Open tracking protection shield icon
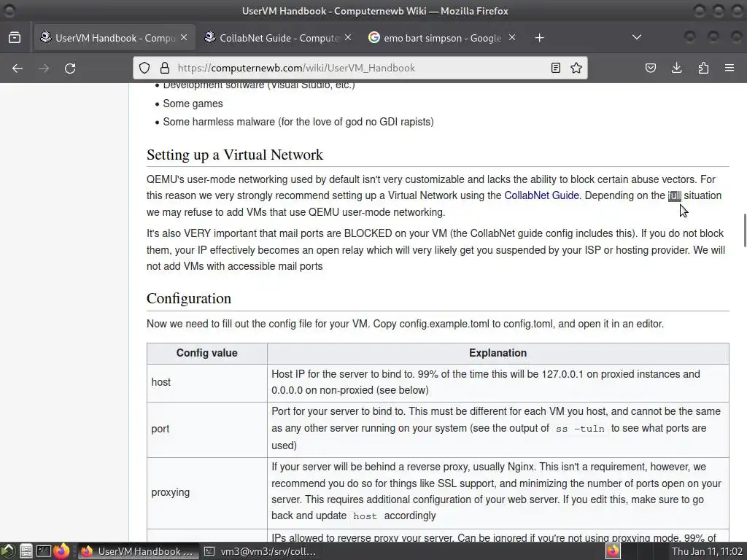 [144, 68]
